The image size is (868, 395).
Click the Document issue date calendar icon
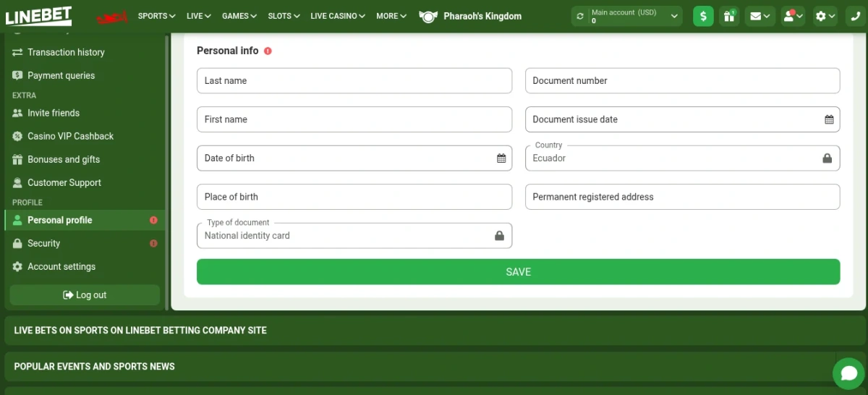pos(829,120)
